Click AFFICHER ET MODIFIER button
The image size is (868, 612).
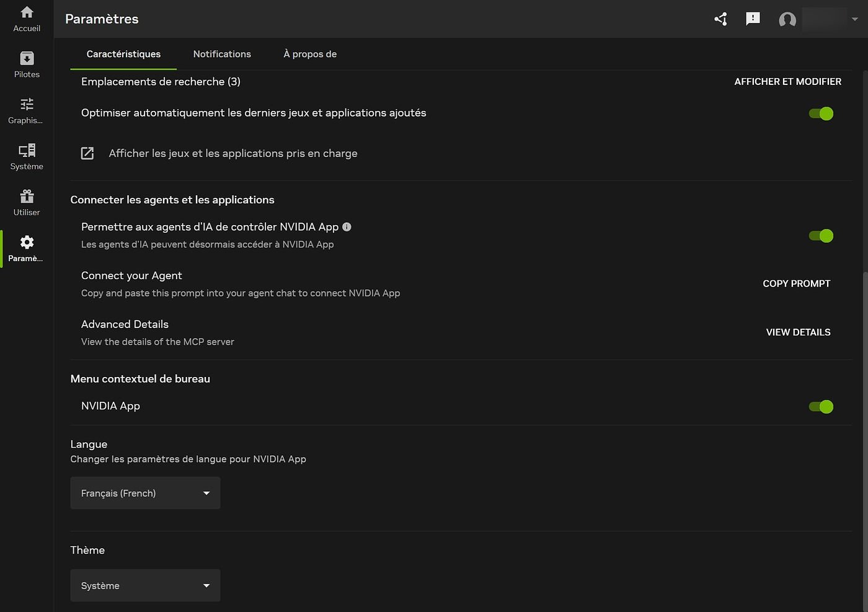(x=788, y=82)
